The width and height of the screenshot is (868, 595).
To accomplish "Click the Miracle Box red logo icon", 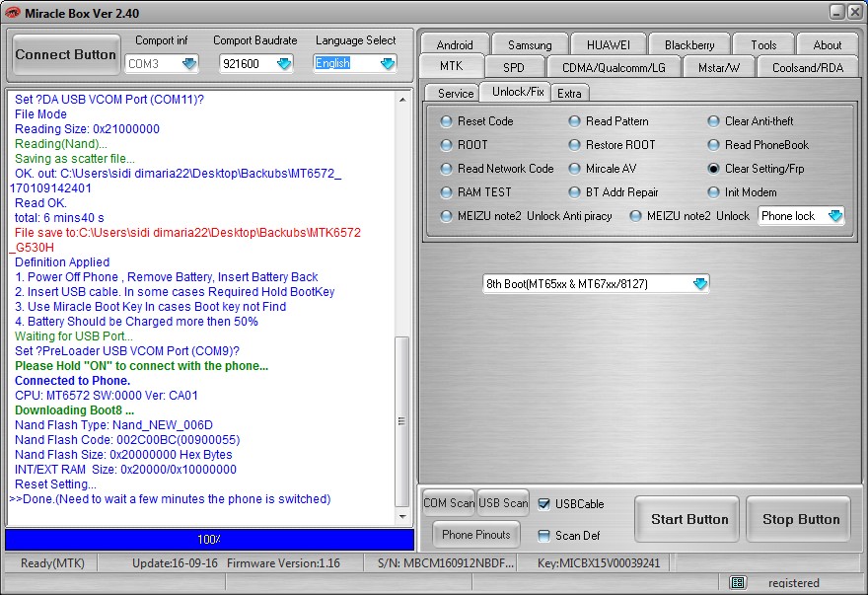I will pos(12,12).
